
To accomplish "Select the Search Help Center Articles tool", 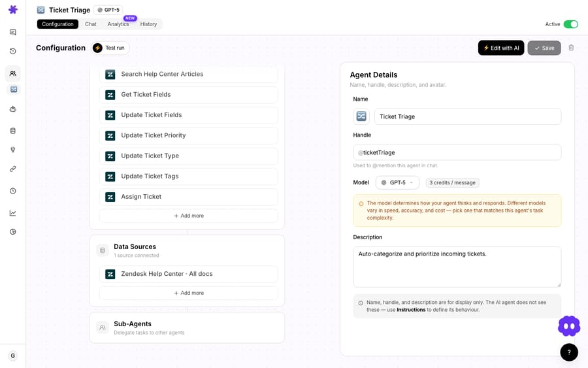I will click(189, 75).
